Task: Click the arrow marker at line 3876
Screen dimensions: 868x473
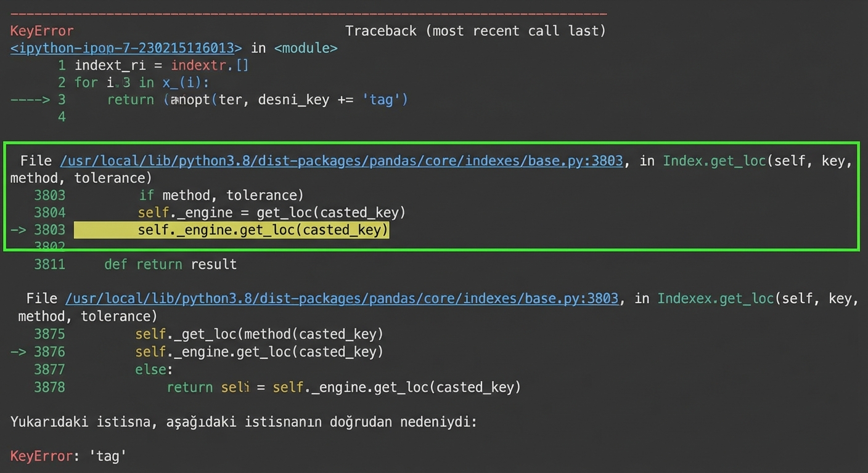Action: point(18,352)
